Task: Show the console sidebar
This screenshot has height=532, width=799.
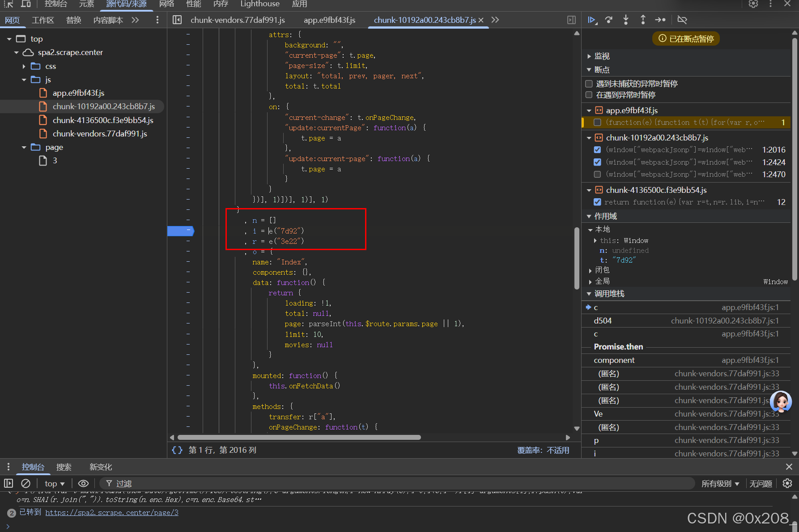Action: point(8,483)
